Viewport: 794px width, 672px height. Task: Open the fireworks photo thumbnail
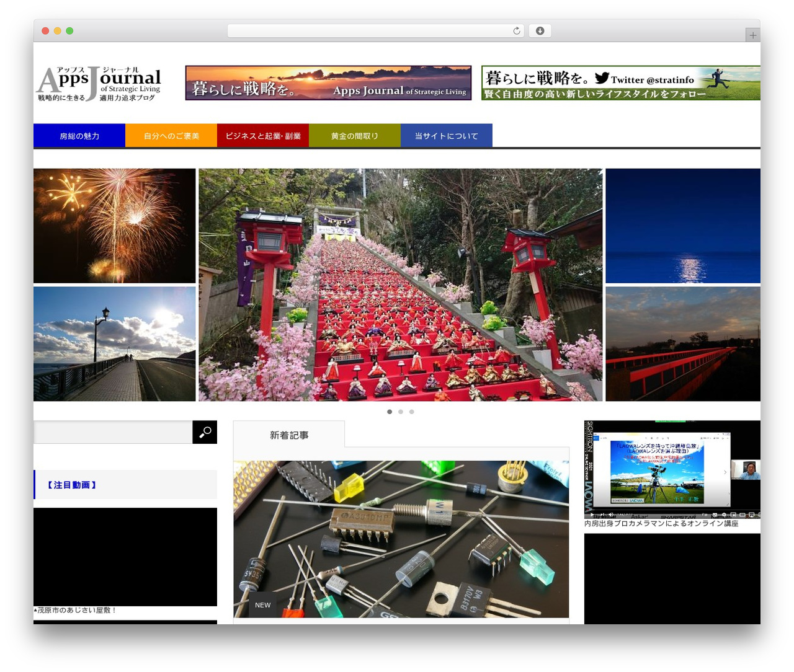(x=115, y=226)
